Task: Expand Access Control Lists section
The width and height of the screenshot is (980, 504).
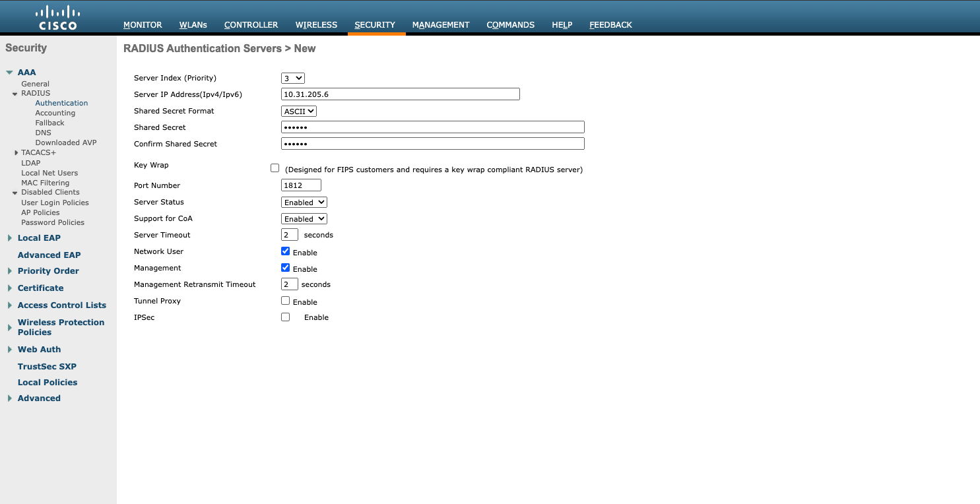Action: click(9, 305)
